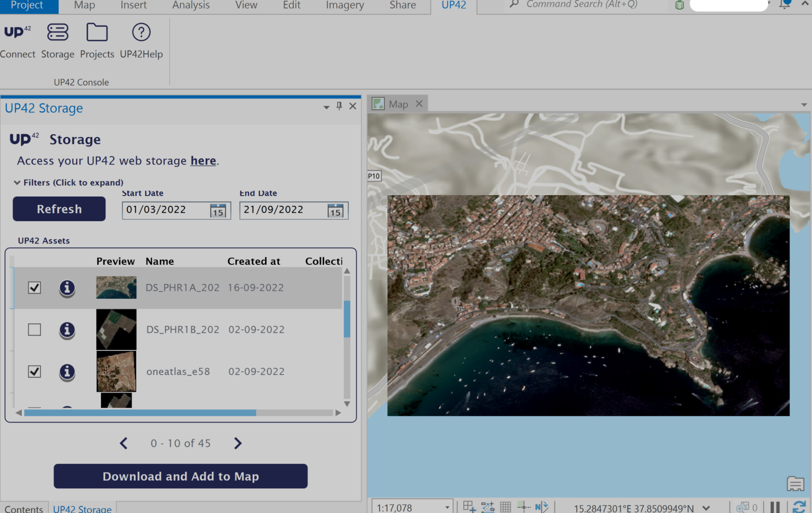Open UP42Help from the ribbon

click(x=141, y=40)
